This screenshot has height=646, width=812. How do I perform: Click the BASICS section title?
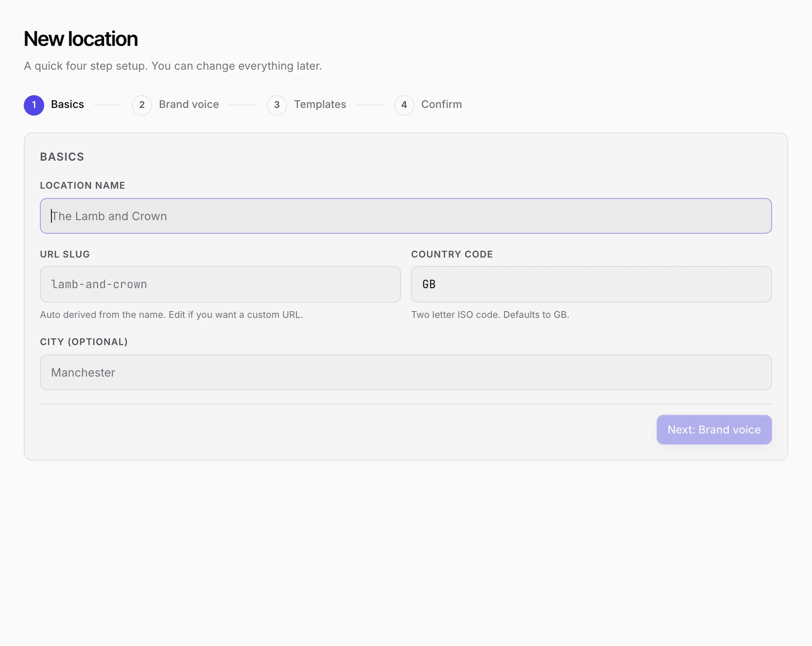click(x=62, y=157)
